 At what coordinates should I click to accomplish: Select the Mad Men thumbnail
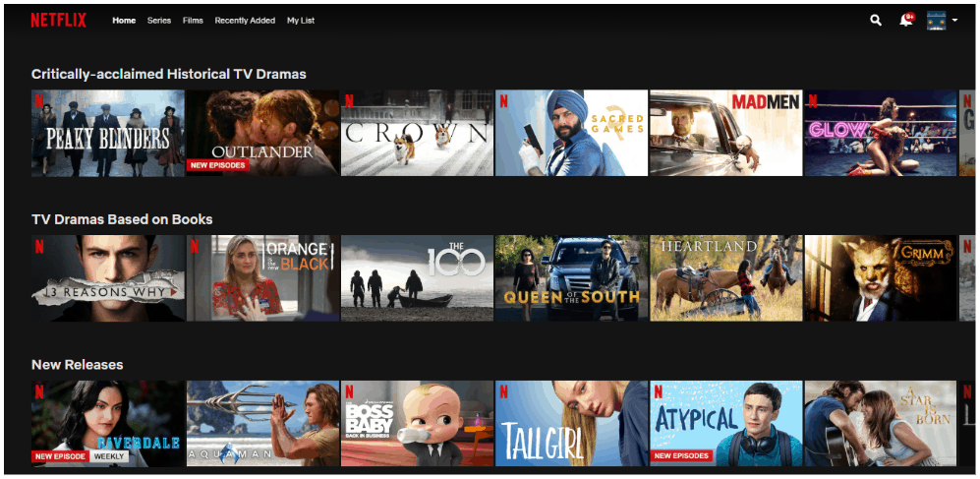[726, 133]
